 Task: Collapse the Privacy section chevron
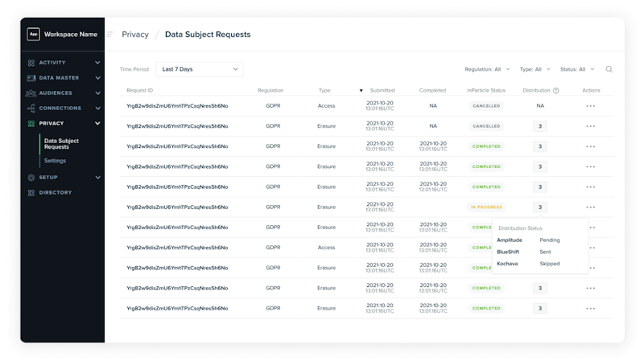click(x=97, y=124)
